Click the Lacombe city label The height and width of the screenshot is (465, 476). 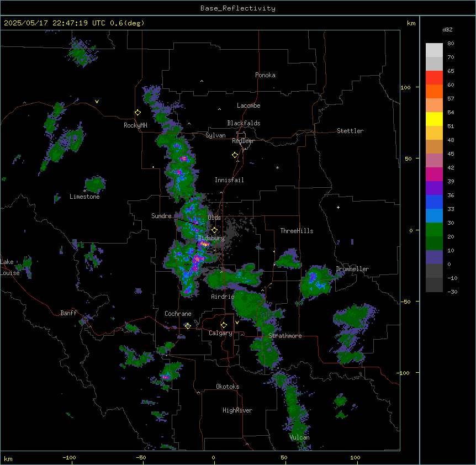[248, 105]
